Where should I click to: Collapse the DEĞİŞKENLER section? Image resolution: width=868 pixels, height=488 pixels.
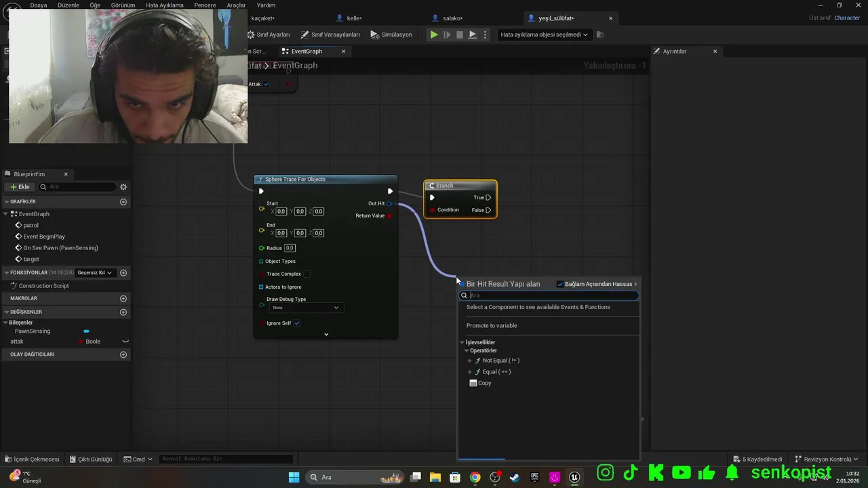click(7, 312)
